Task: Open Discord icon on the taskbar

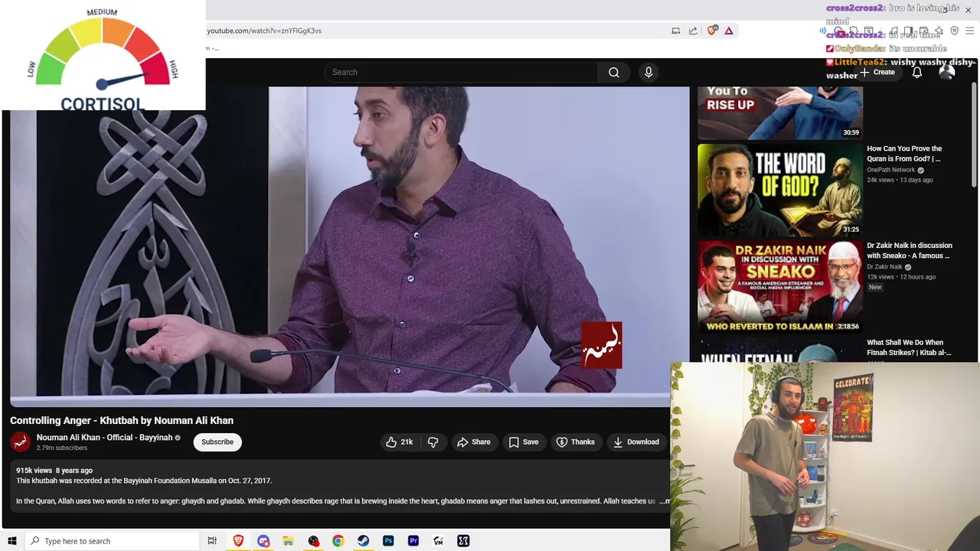Action: tap(263, 541)
